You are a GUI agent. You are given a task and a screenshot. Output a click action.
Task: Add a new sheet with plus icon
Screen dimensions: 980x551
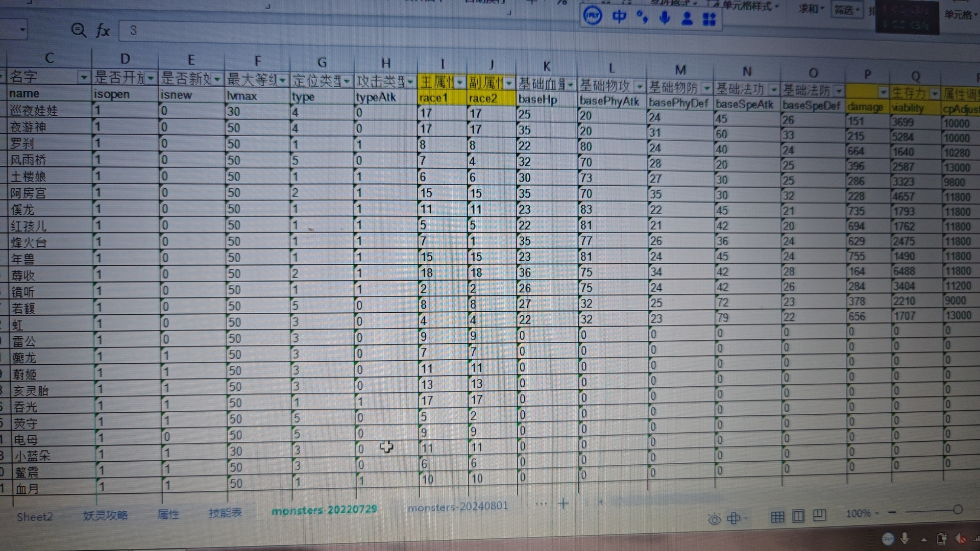(563, 504)
